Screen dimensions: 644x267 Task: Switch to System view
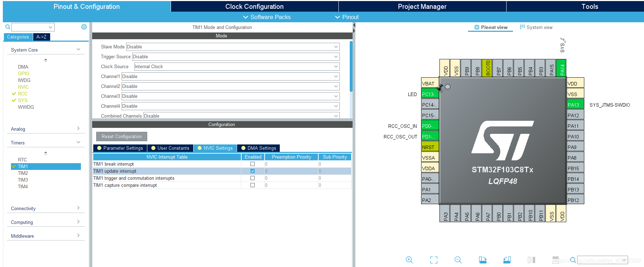[x=536, y=27]
